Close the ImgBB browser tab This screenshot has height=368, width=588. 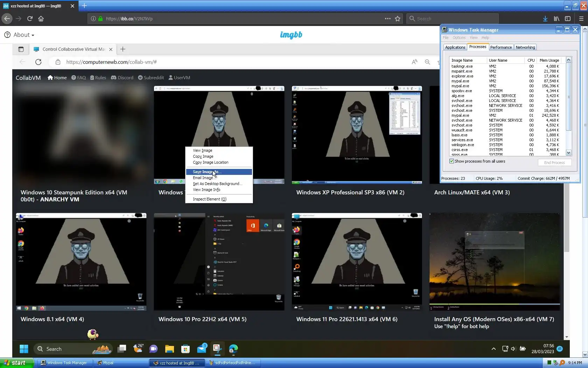click(72, 6)
